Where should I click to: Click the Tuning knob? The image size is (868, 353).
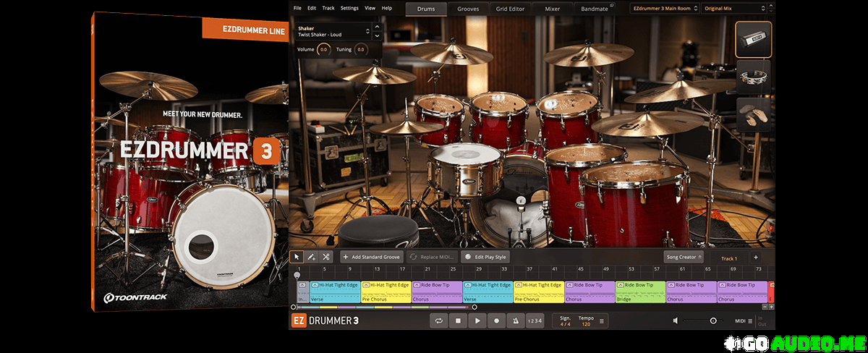coord(360,50)
